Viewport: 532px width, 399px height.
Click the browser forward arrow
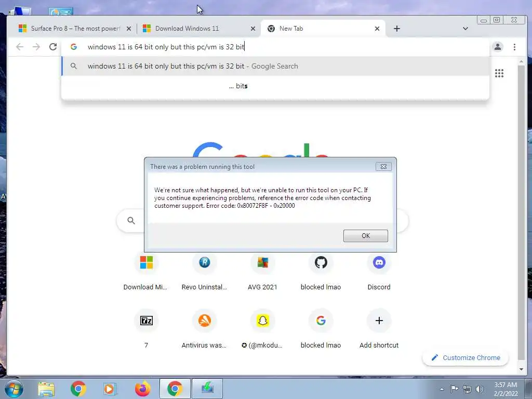[x=36, y=47]
